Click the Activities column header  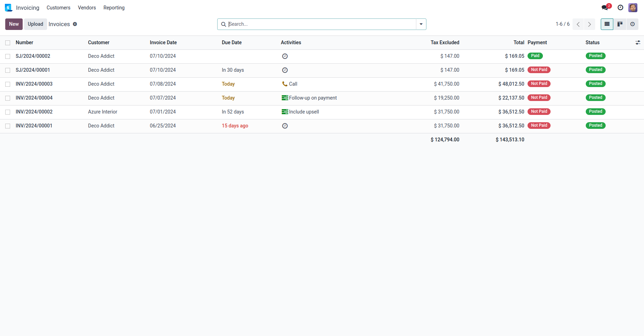pos(291,42)
